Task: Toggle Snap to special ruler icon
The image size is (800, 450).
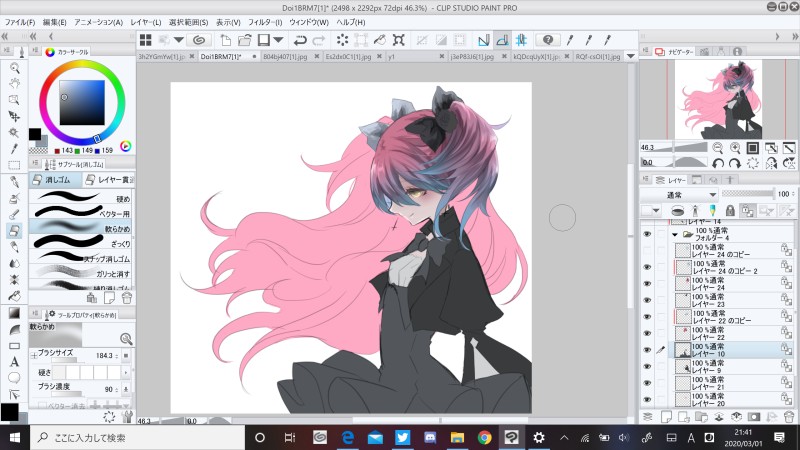Action: 502,40
